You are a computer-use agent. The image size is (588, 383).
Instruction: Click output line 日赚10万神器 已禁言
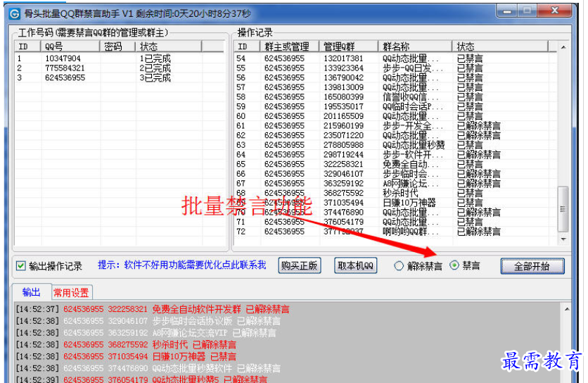(x=126, y=357)
